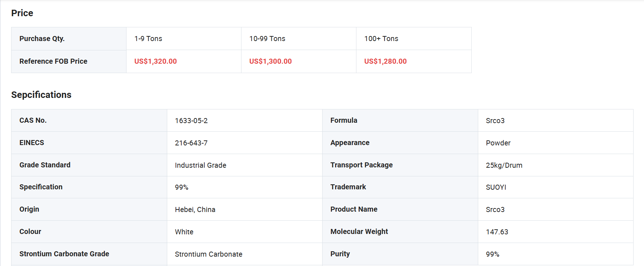Click the molecular weight value 147.63
The width and height of the screenshot is (644, 266).
coord(497,232)
